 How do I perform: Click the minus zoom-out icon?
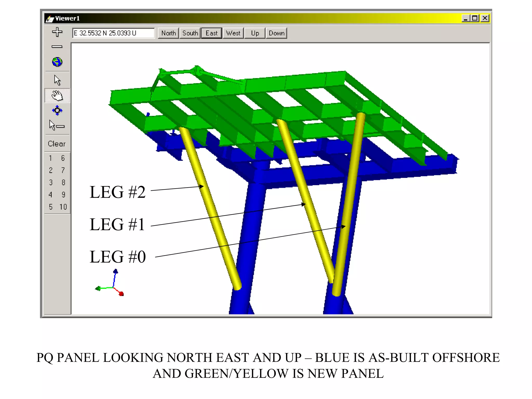pos(57,47)
